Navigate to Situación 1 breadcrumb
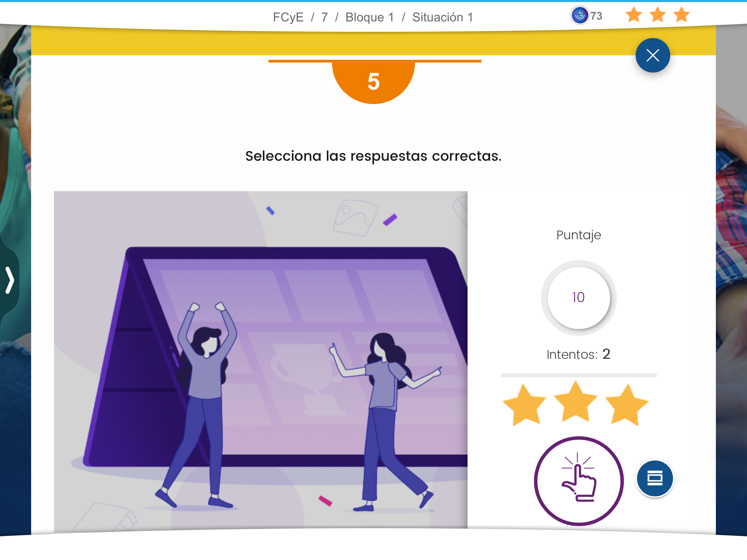The width and height of the screenshot is (747, 560). pyautogui.click(x=443, y=17)
